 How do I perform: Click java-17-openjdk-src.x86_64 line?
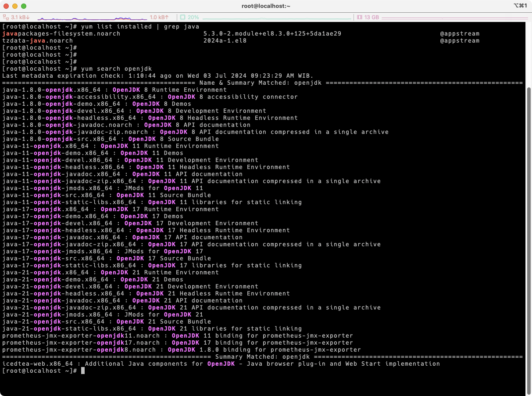tap(106, 258)
